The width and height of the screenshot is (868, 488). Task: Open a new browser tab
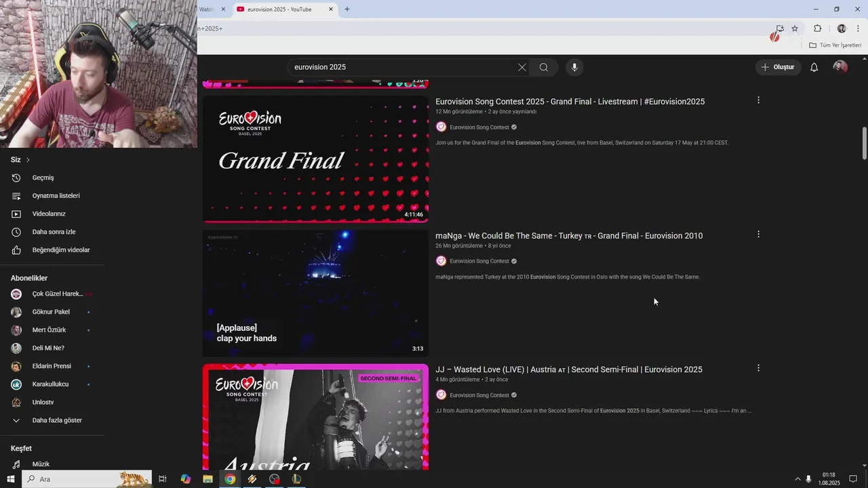click(347, 9)
